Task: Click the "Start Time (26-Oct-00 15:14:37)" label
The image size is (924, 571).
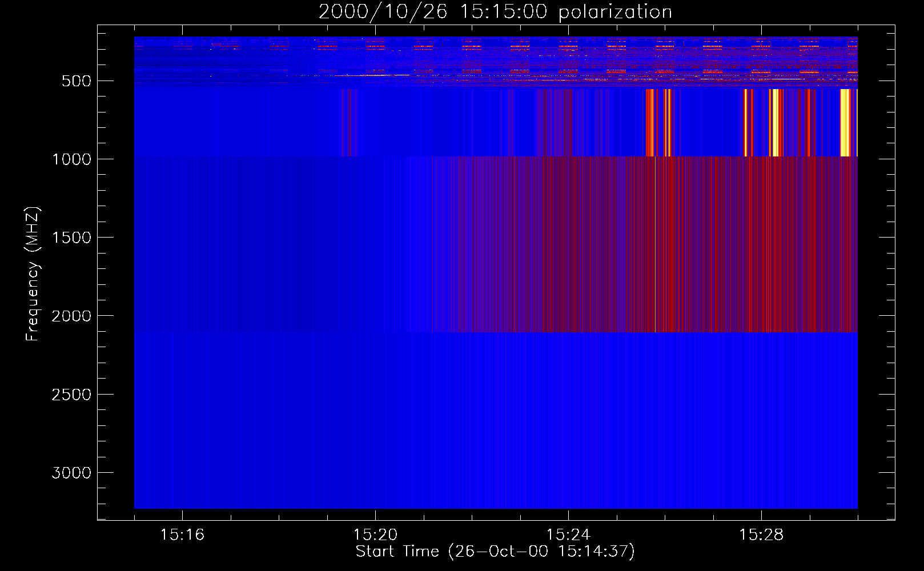Action: [495, 552]
